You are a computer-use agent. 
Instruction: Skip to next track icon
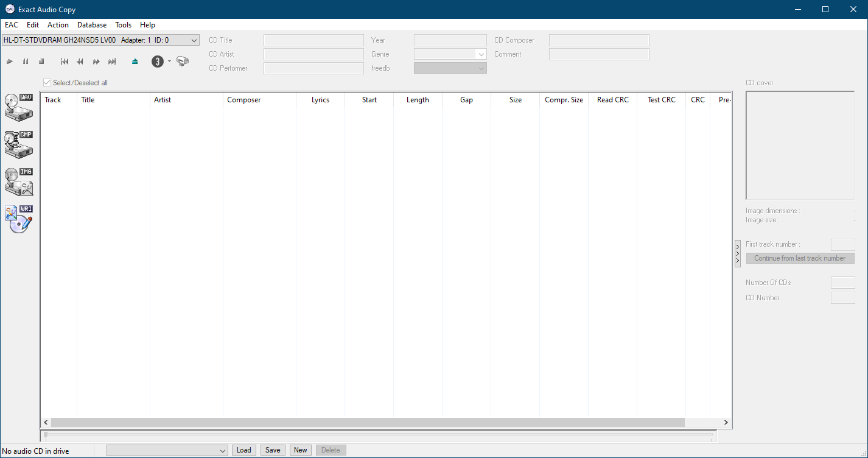112,62
